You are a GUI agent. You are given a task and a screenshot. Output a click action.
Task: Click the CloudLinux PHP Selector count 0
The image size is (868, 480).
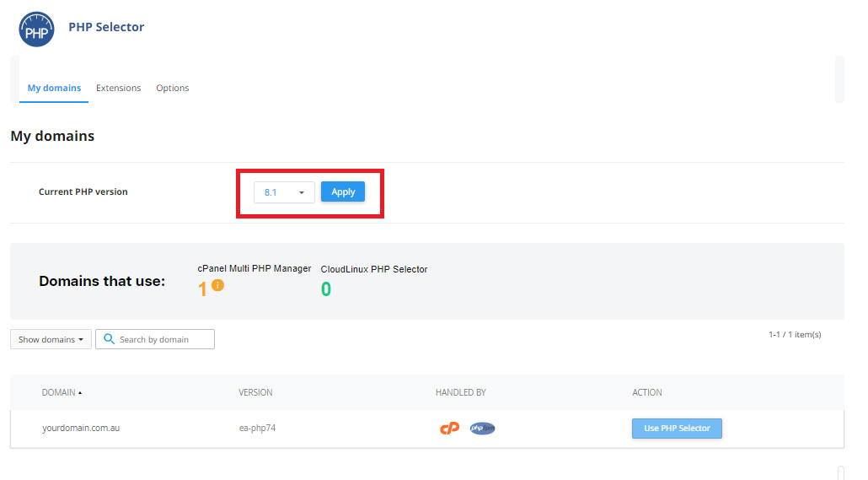pyautogui.click(x=325, y=289)
